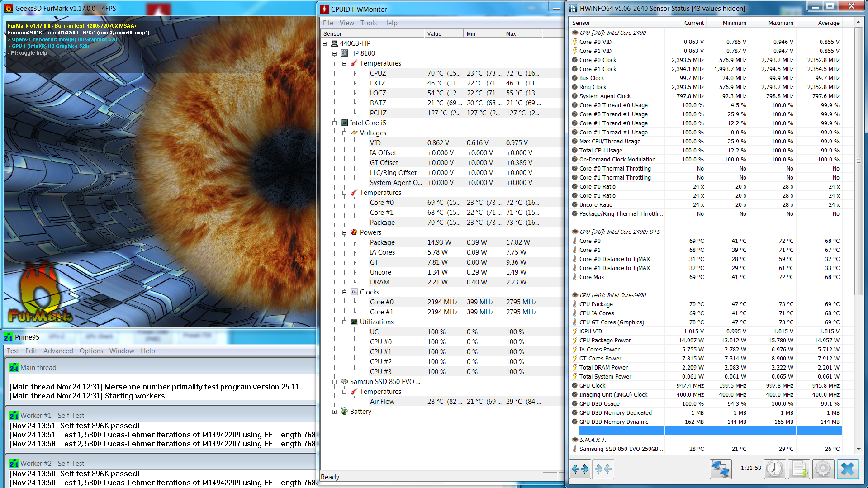The image size is (868, 488).
Task: Select Total CPU Usage row in HWiNFO
Action: click(x=706, y=150)
